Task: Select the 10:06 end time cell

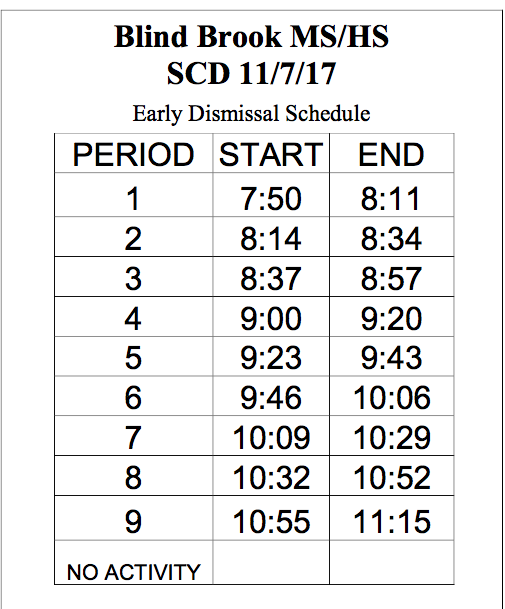Action: pyautogui.click(x=392, y=397)
